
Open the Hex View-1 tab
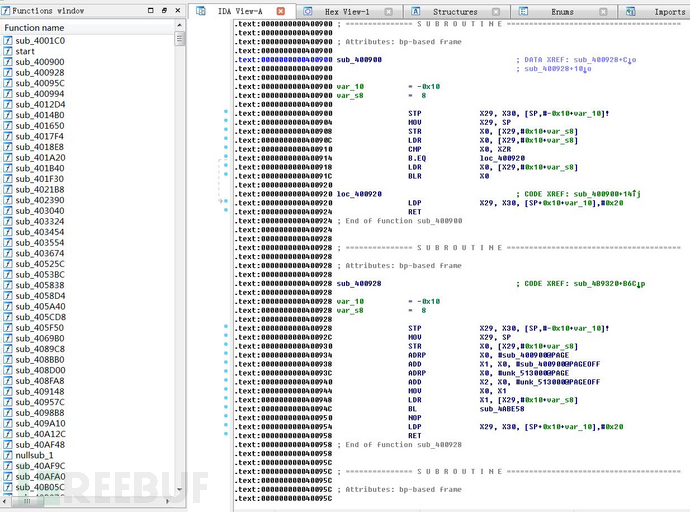[347, 12]
